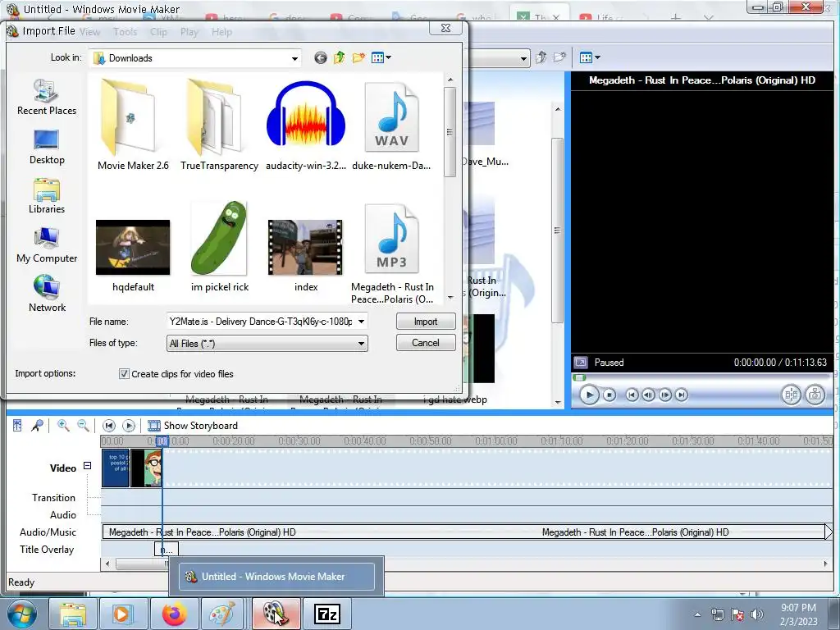
Task: Open Recent Places shortcut
Action: pos(47,97)
